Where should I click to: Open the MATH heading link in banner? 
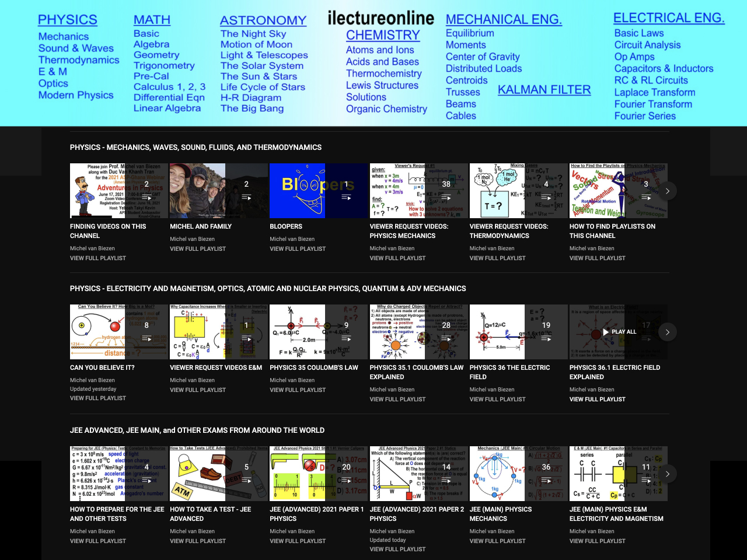tap(152, 20)
